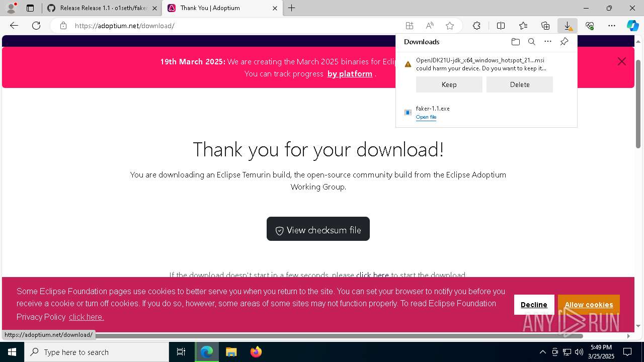This screenshot has width=644, height=362.
Task: Go back to previous page
Action: 14,26
